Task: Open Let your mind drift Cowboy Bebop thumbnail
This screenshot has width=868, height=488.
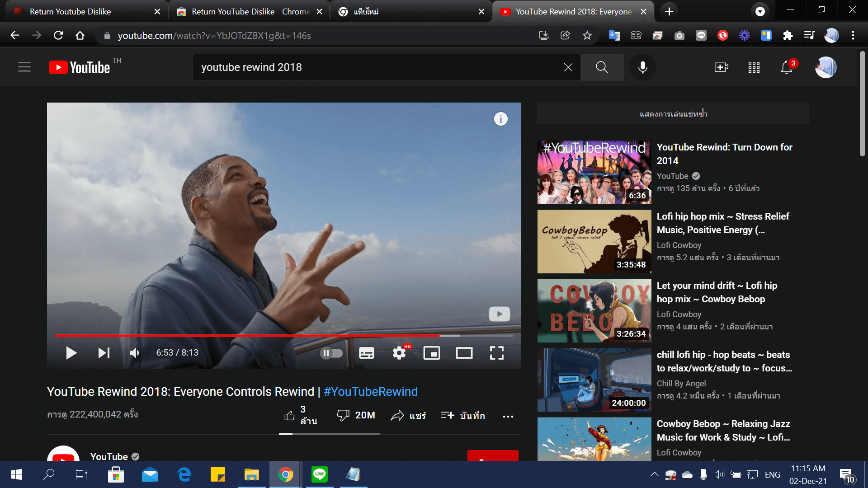Action: click(594, 311)
